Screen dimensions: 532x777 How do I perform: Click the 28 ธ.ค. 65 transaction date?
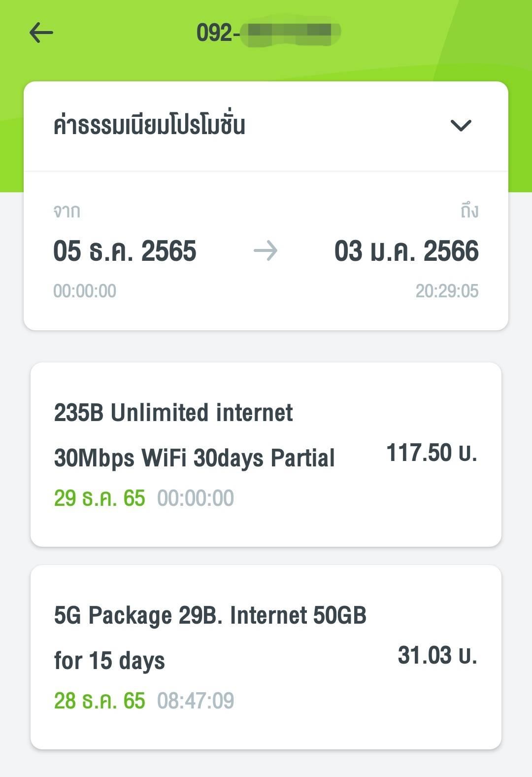[100, 701]
